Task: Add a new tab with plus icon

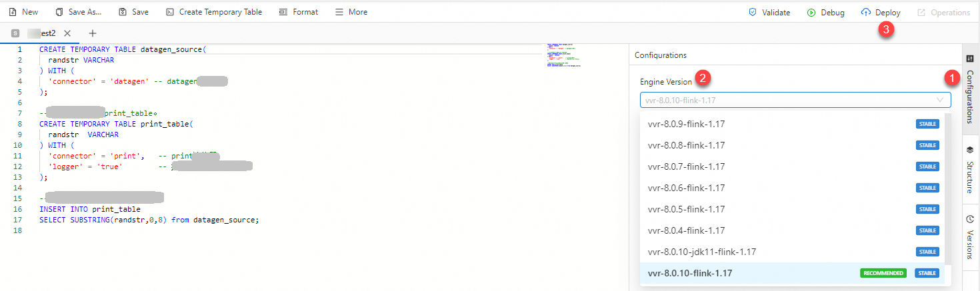Action: pyautogui.click(x=93, y=33)
